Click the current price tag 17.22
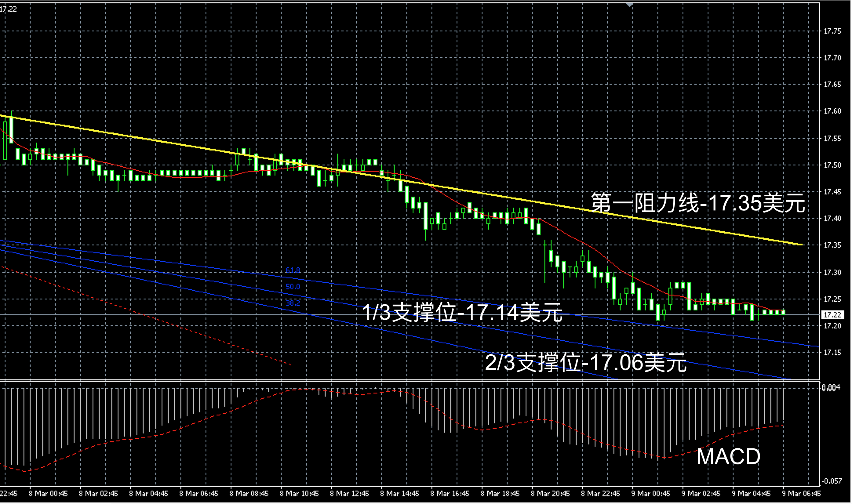The image size is (852, 504). pos(832,315)
